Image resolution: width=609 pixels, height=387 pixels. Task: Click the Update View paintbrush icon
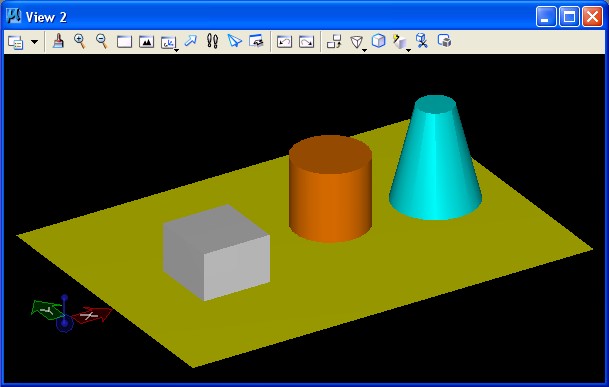pyautogui.click(x=58, y=41)
